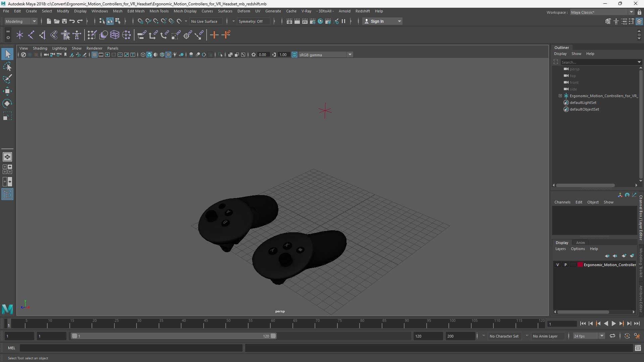The image size is (644, 362).
Task: Click the single perspective view layout icon
Action: coord(7,157)
